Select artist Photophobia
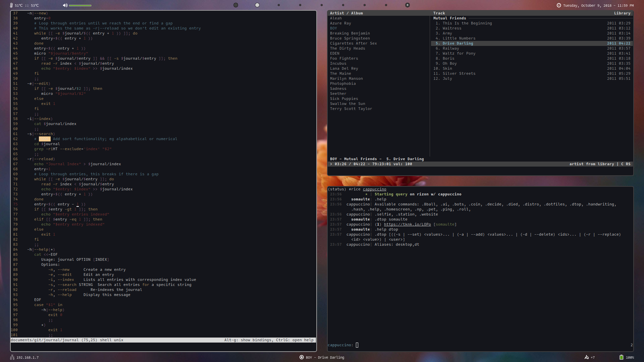 (x=343, y=83)
